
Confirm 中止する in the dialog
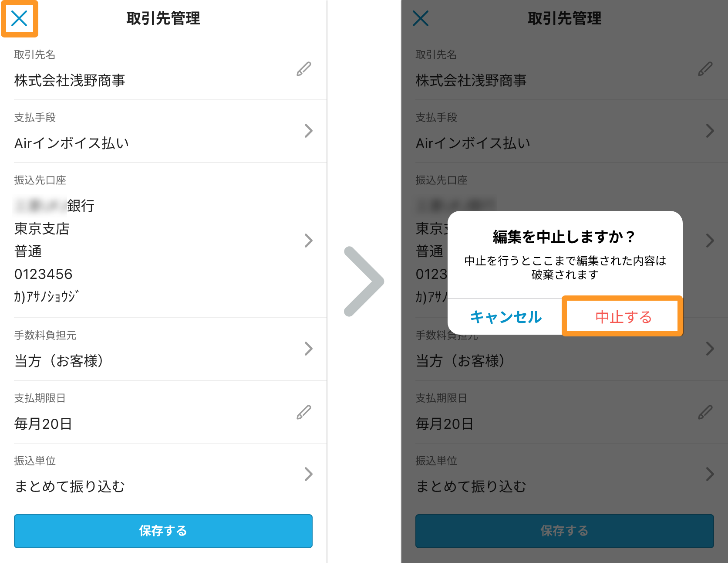(x=623, y=317)
